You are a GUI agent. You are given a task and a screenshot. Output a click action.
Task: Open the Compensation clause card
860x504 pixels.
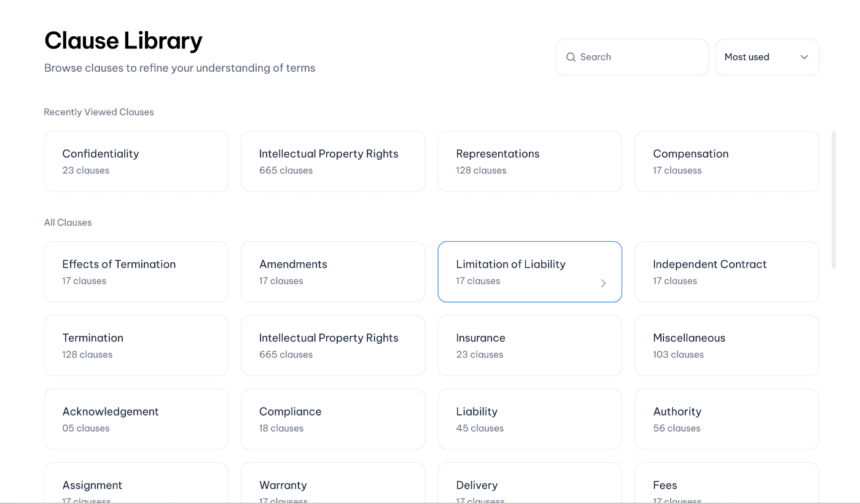pyautogui.click(x=726, y=161)
